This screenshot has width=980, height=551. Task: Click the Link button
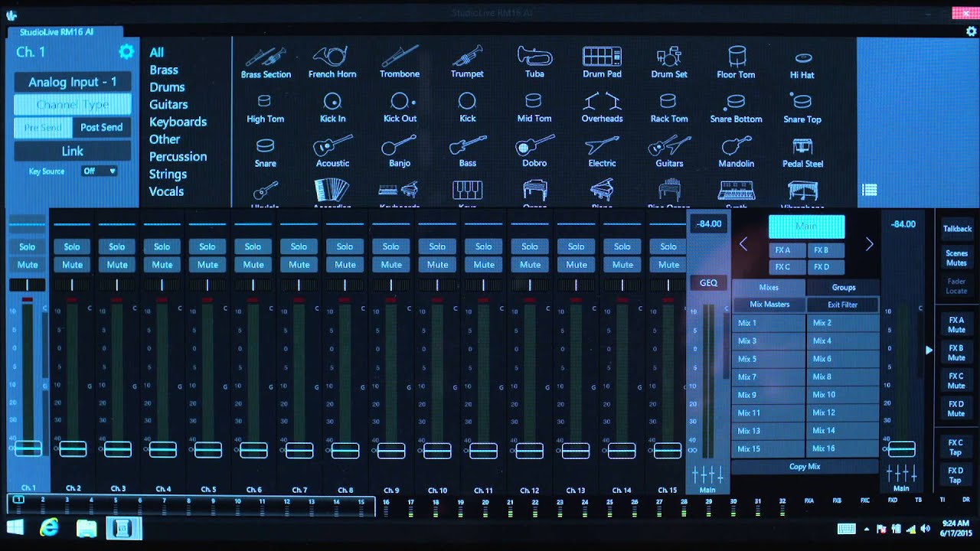click(72, 151)
